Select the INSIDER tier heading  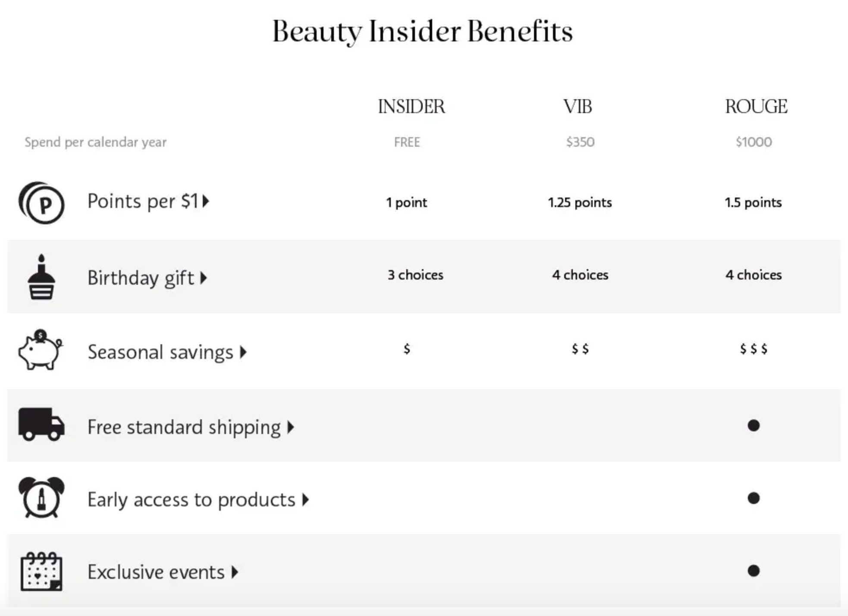[411, 107]
